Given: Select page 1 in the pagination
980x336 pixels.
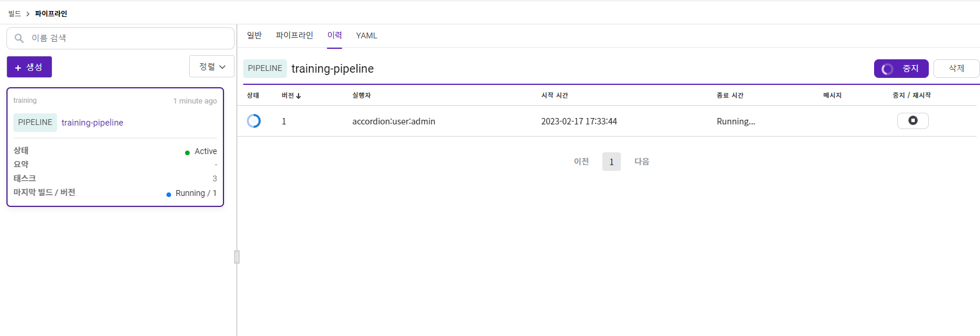Looking at the screenshot, I should 612,162.
